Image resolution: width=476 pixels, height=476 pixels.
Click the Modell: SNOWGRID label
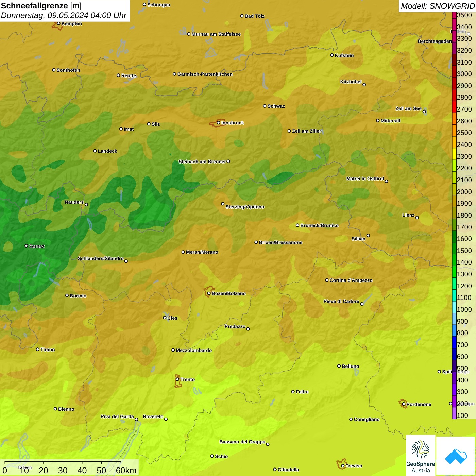pyautogui.click(x=438, y=6)
